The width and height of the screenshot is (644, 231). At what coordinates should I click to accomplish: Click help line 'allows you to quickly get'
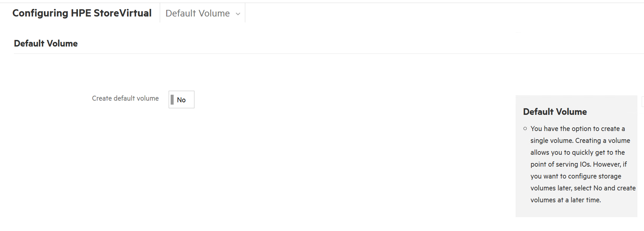tap(578, 152)
